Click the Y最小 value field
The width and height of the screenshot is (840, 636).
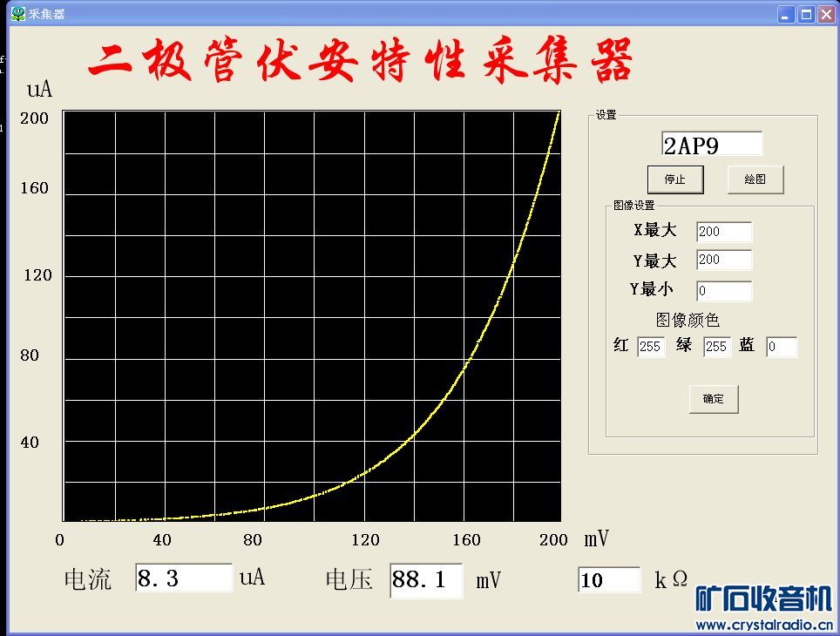(724, 291)
